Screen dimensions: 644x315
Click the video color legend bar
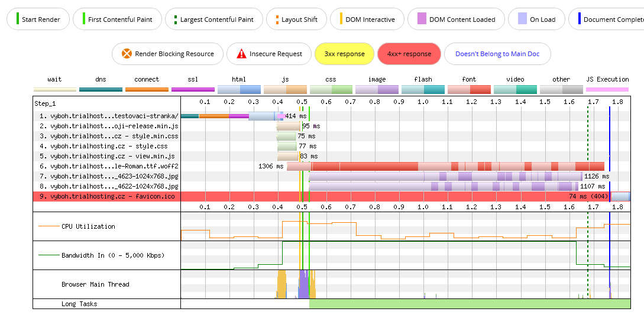coord(515,89)
